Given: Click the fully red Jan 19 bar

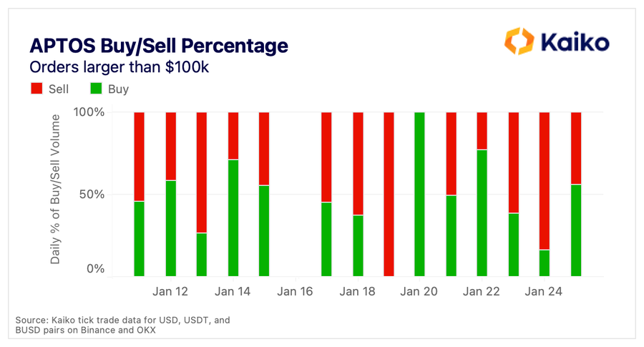Looking at the screenshot, I should [389, 194].
